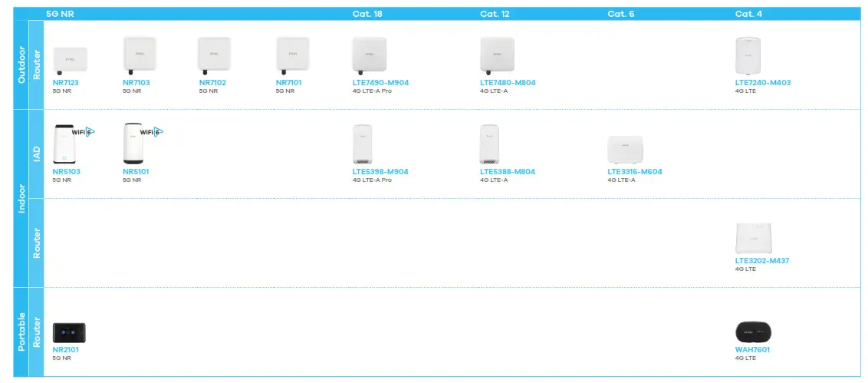868x383 pixels.
Task: Click '4G LTE-A' under LTE3316-M604
Action: (622, 180)
